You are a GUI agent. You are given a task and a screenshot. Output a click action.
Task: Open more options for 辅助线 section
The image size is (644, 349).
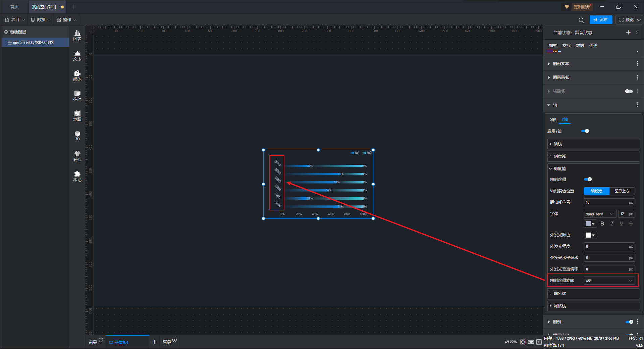point(637,91)
